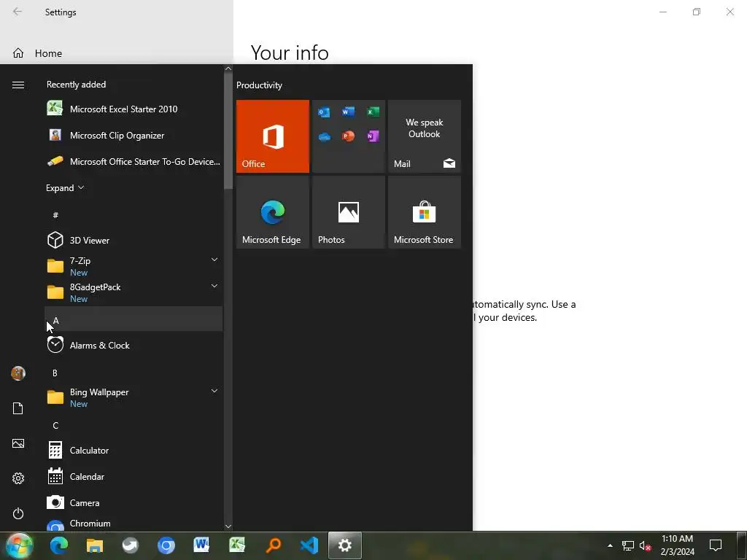Open Microsoft Excel Starter 2010 from Recently added
Image resolution: width=747 pixels, height=560 pixels.
[x=133, y=109]
